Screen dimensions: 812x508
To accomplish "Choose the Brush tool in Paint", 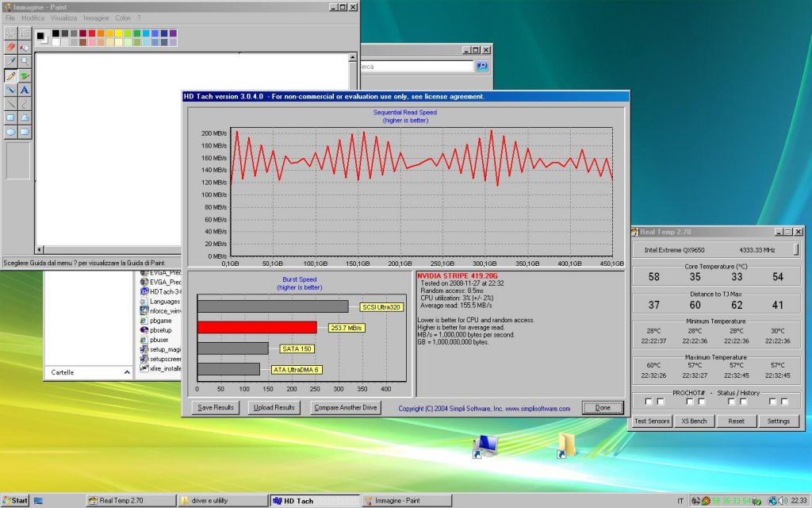I will [25, 75].
